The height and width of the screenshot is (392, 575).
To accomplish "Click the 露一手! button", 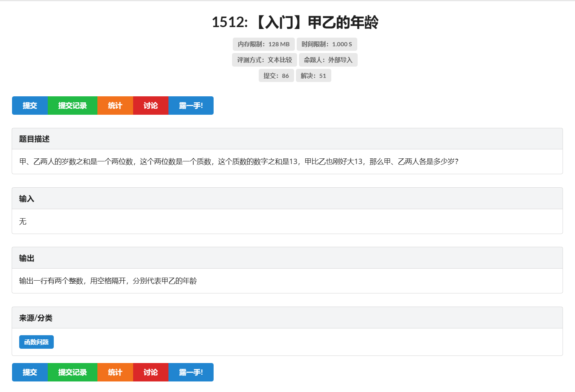I will pos(191,105).
